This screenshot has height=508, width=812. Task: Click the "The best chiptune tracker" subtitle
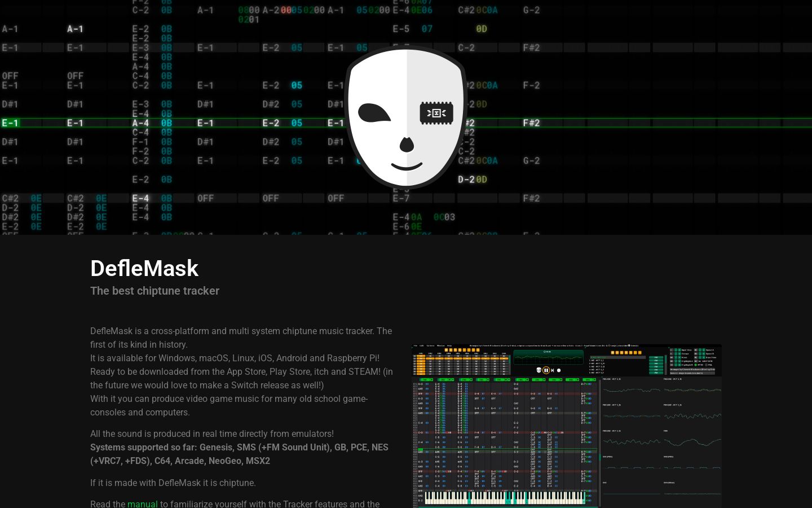(x=155, y=291)
